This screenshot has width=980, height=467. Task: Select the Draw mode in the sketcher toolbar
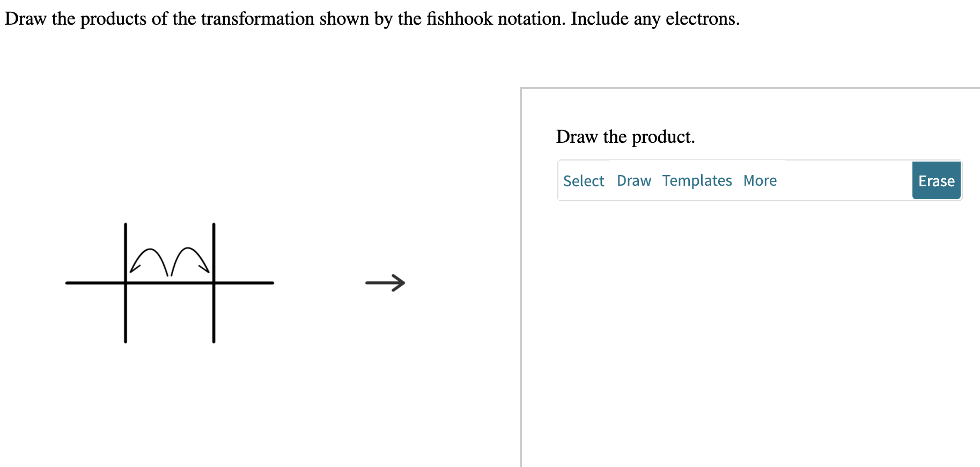633,180
